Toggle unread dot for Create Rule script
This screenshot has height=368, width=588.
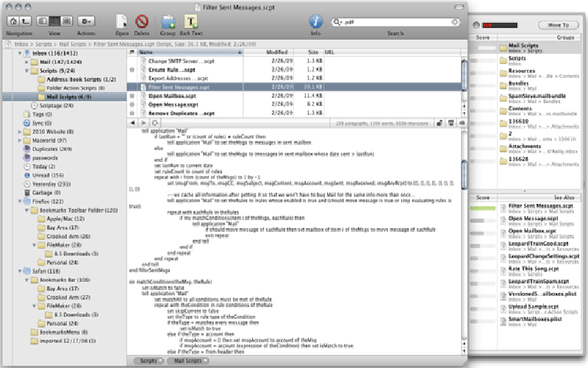tap(132, 69)
